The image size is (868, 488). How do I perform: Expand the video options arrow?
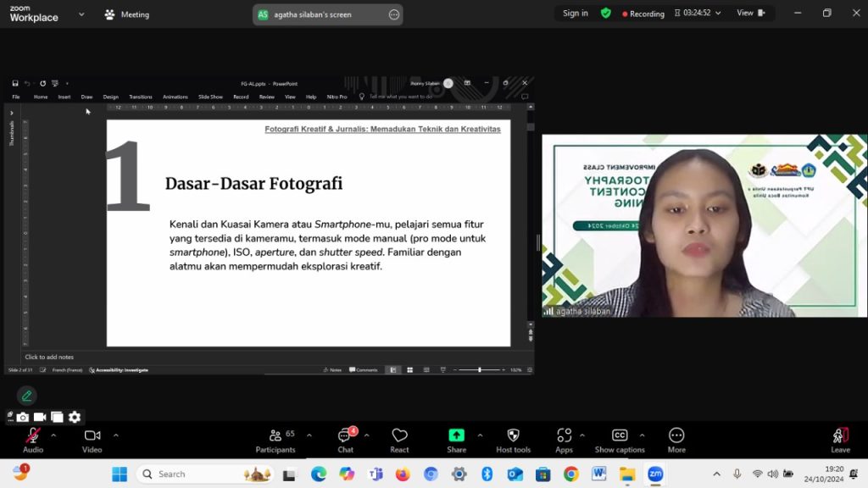[x=115, y=435]
